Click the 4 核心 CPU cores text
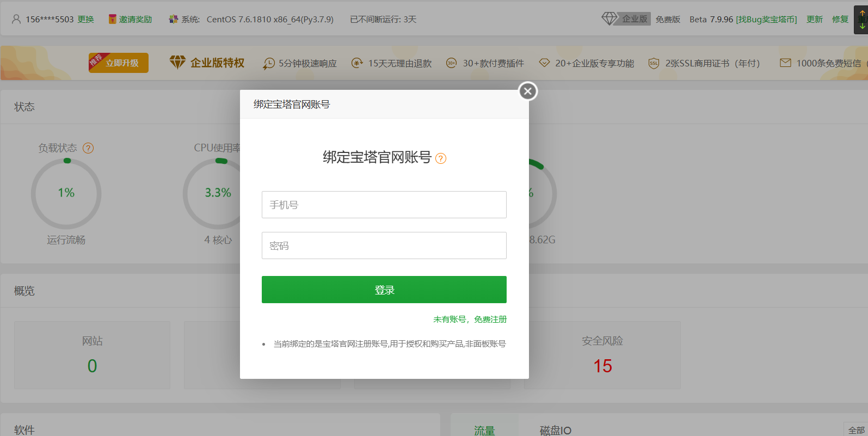 (x=218, y=240)
